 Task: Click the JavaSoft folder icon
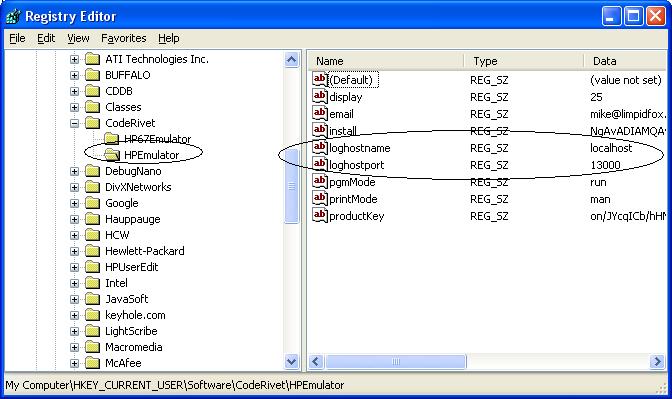click(92, 299)
